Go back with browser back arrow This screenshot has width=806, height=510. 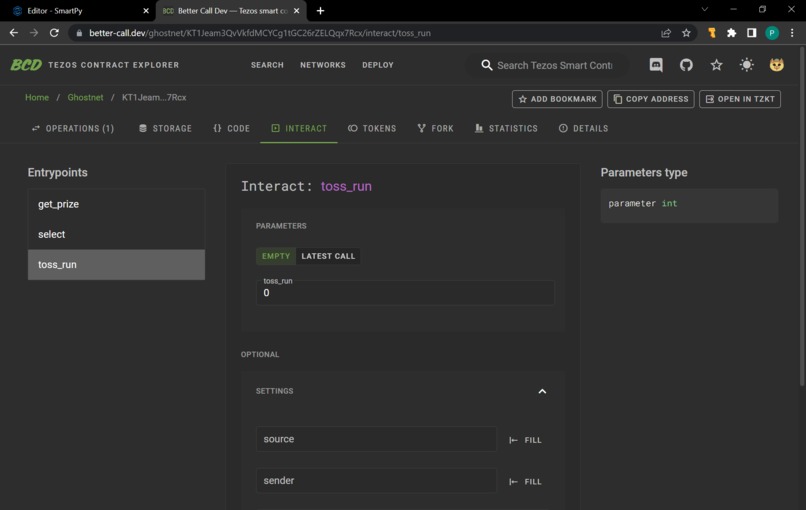coord(14,33)
